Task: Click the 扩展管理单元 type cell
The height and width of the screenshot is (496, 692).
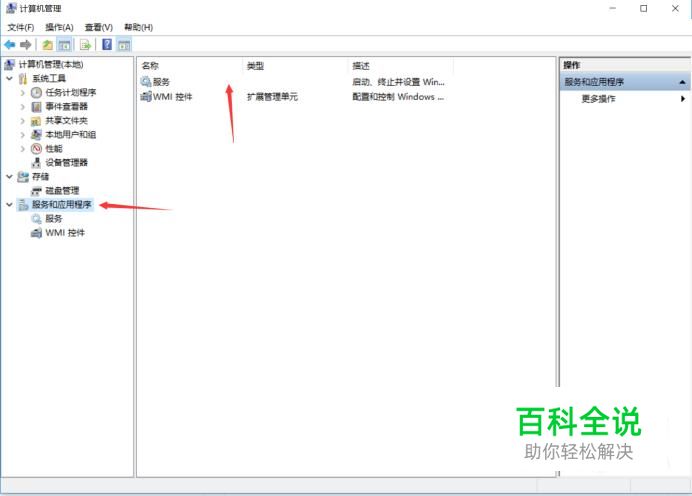Action: (272, 97)
